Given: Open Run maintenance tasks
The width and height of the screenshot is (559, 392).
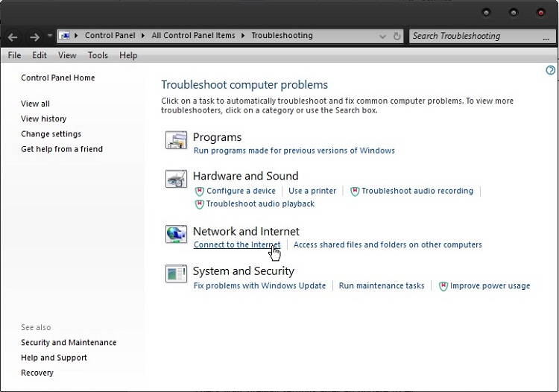Looking at the screenshot, I should tap(382, 286).
